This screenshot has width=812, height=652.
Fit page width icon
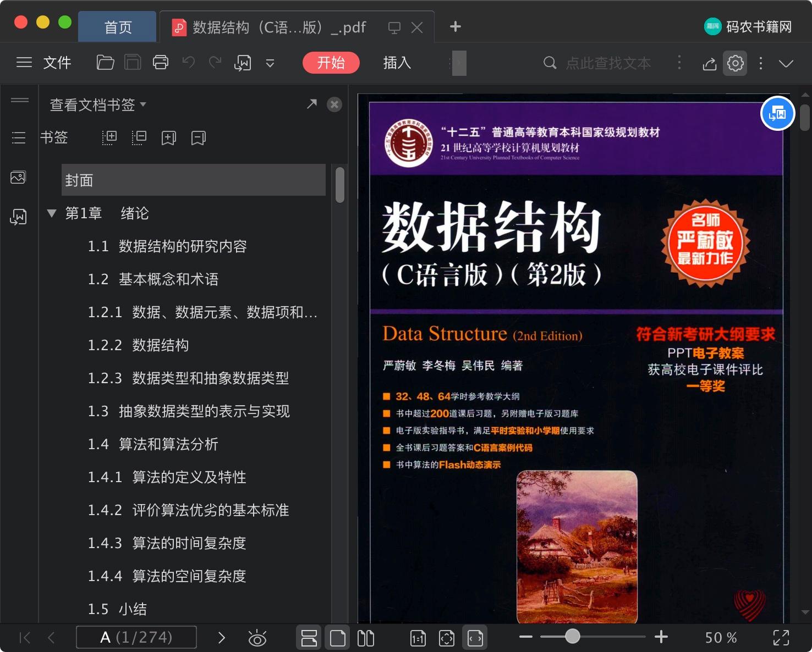475,638
